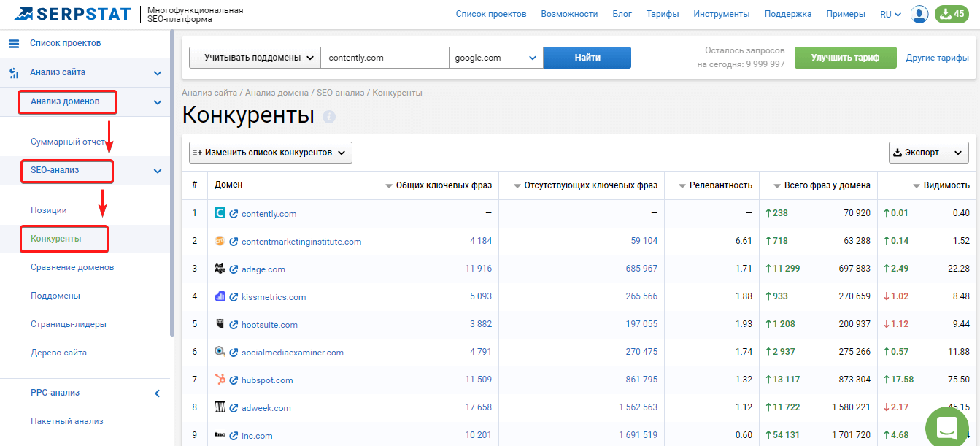Open Тарифы in top navigation
980x446 pixels.
[x=663, y=14]
